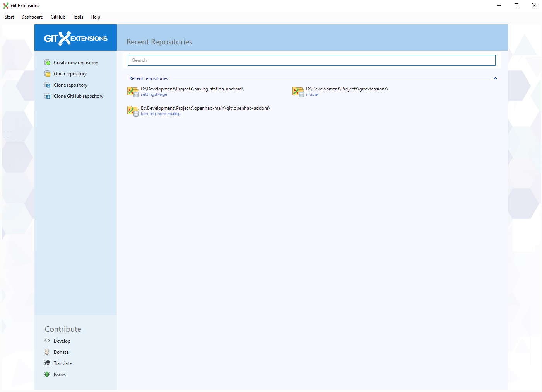Click the Git Extensions logo banner
Image resolution: width=542 pixels, height=392 pixels.
[75, 37]
